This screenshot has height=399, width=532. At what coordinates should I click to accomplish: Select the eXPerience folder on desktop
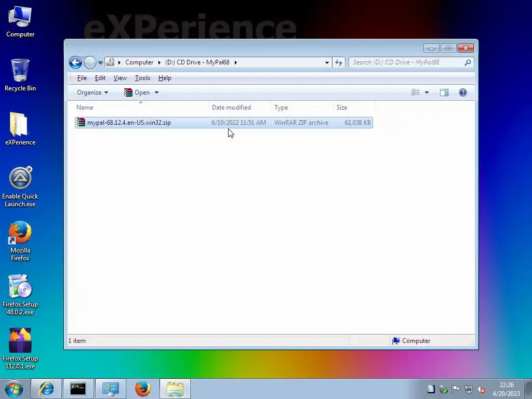(20, 129)
